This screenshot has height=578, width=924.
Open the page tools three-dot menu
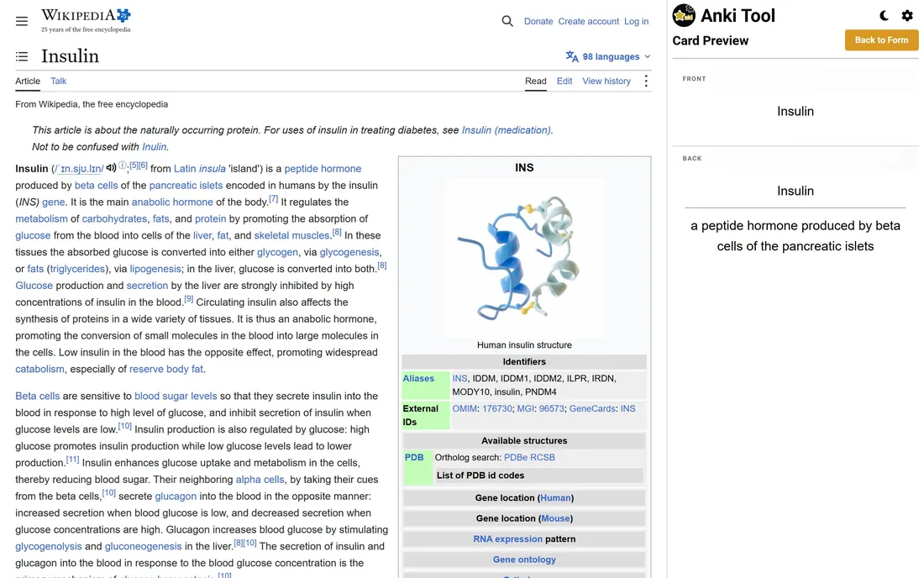(646, 81)
